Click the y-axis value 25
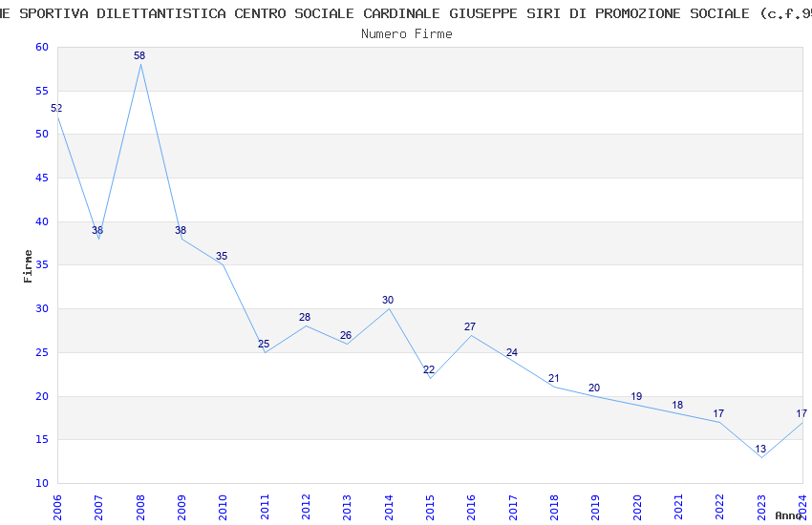The height and width of the screenshot is (525, 812). pyautogui.click(x=42, y=353)
